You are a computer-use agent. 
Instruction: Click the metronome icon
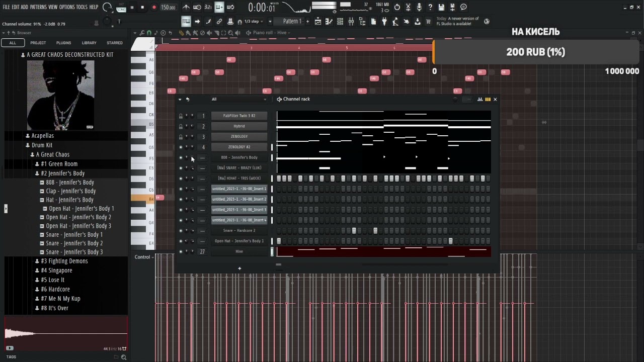point(186,7)
